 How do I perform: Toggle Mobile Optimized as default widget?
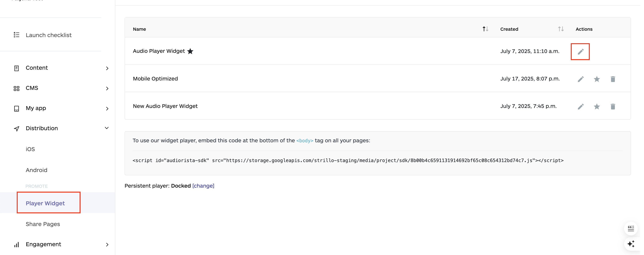pyautogui.click(x=597, y=79)
